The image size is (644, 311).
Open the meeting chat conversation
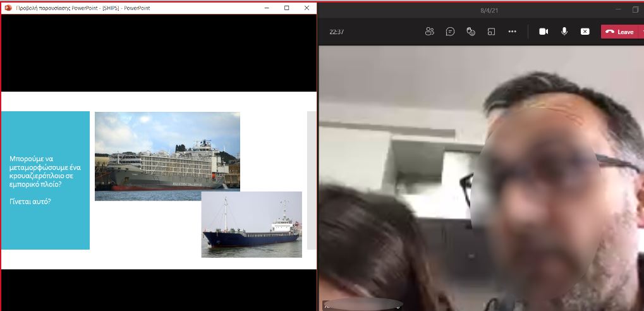(x=450, y=32)
